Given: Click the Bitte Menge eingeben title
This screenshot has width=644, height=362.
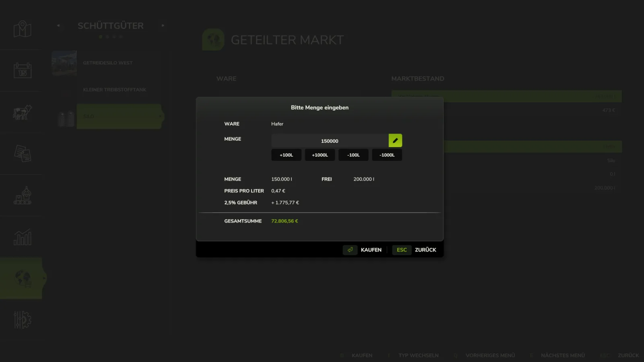Looking at the screenshot, I should 320,108.
